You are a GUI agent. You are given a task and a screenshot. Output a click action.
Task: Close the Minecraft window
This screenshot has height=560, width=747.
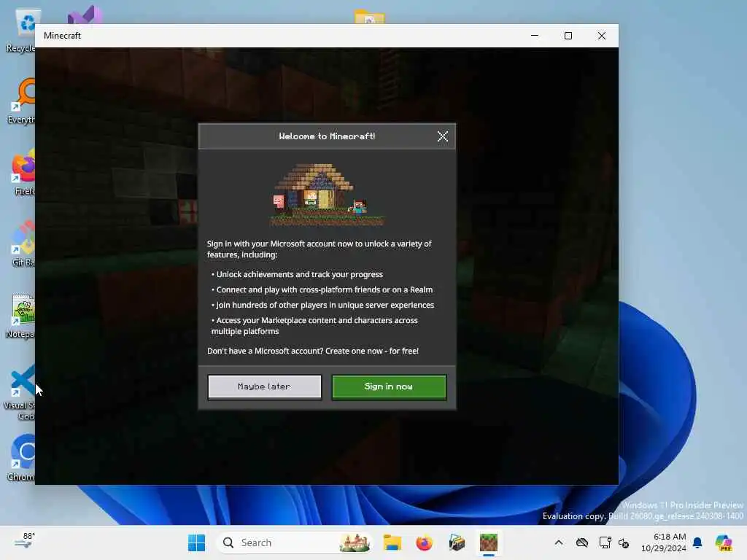[602, 36]
